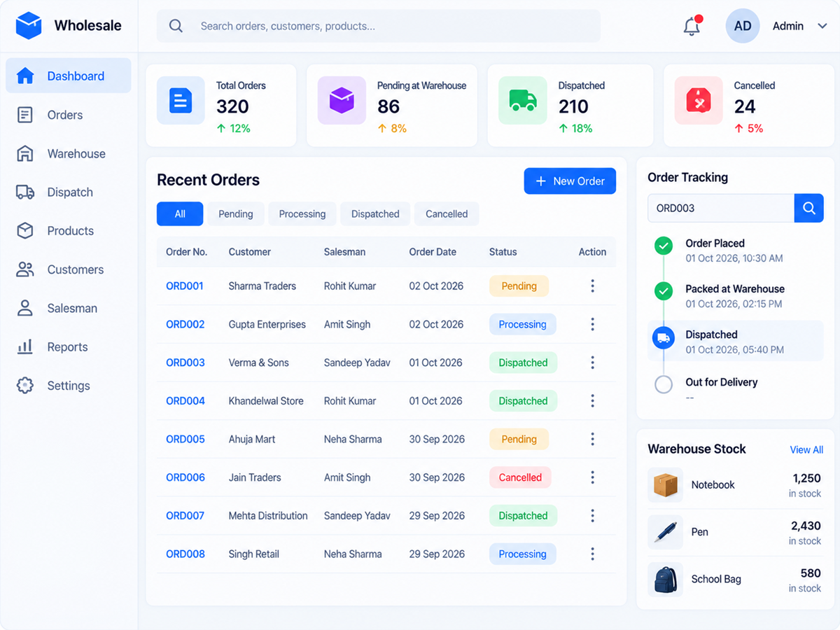
Task: Open the Customers sidebar item
Action: [x=69, y=269]
